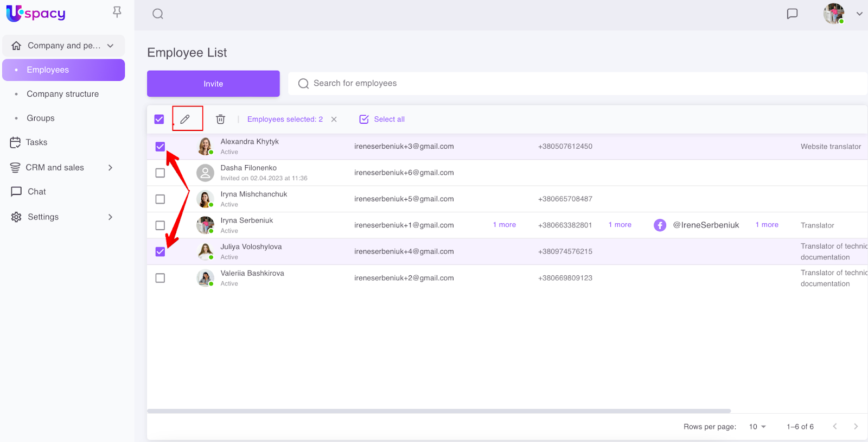The image size is (868, 442).
Task: Open Tasks from the sidebar
Action: click(x=36, y=142)
